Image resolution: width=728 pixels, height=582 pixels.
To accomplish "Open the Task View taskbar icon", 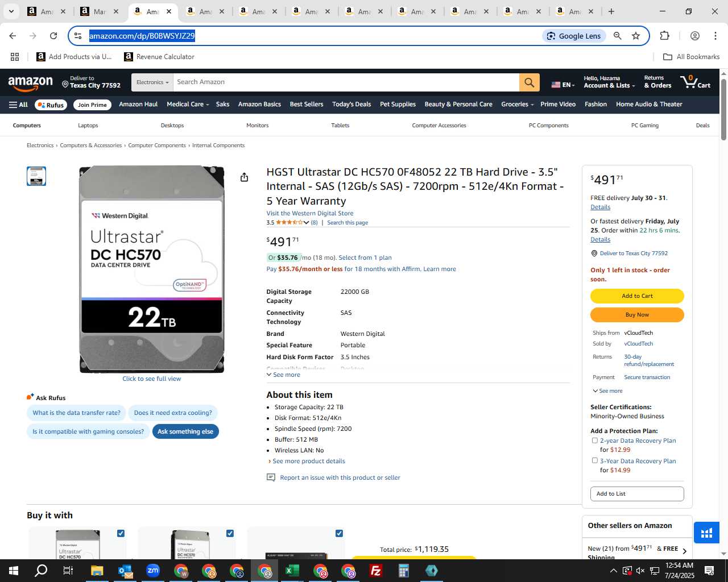I will 68,571.
